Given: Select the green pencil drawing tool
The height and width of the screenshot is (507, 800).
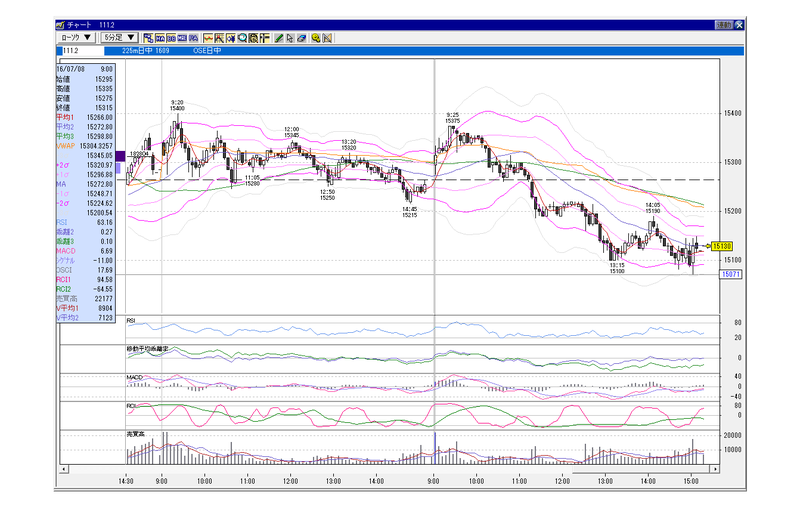Looking at the screenshot, I should pos(279,38).
